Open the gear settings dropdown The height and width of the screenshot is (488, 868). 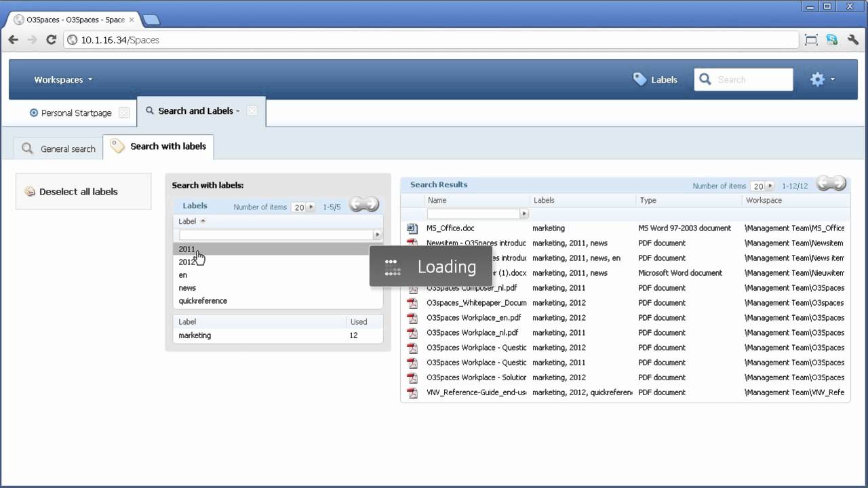(x=823, y=79)
